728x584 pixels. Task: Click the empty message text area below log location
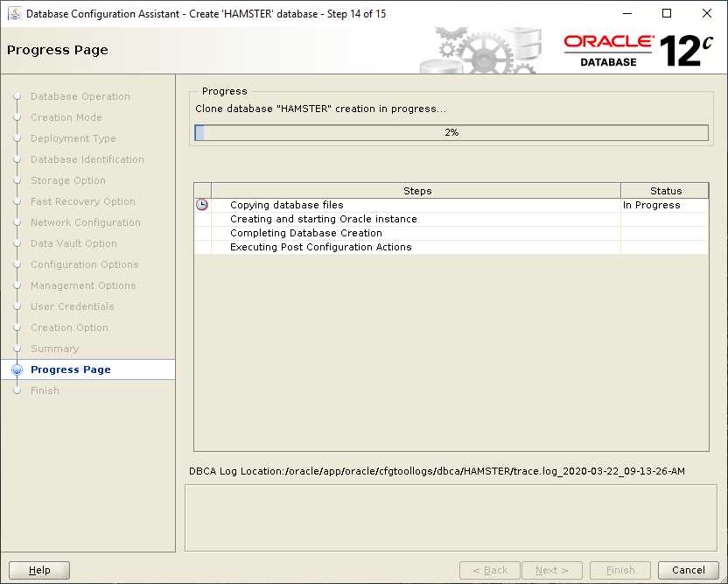tap(451, 518)
